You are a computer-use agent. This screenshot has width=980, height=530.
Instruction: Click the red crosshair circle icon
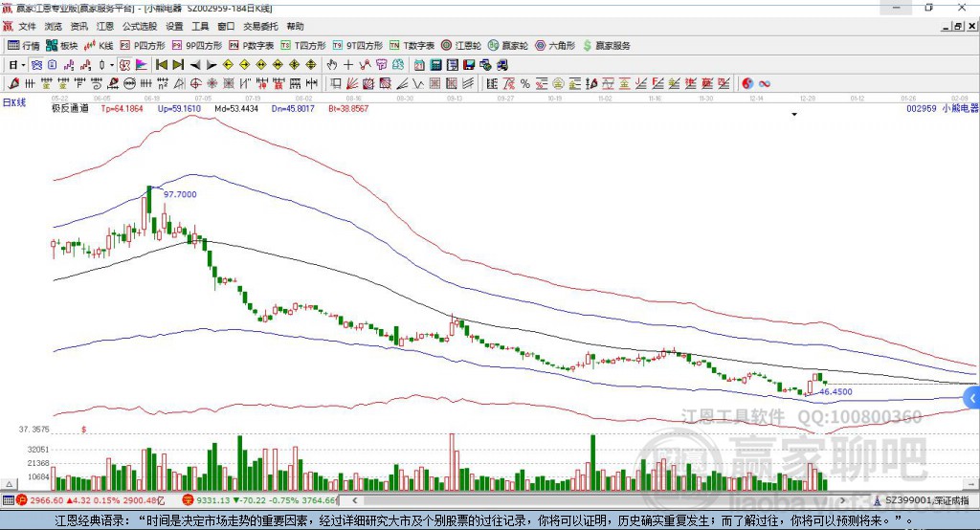click(x=195, y=84)
